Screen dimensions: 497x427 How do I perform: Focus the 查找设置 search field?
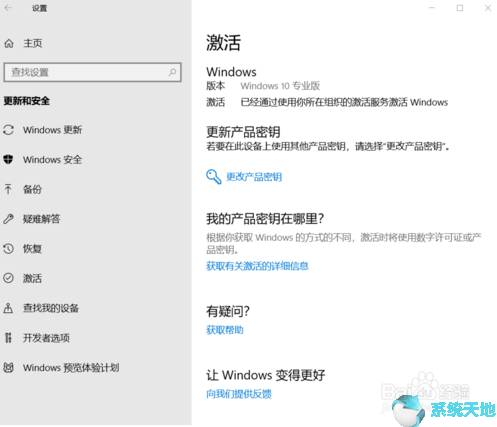click(x=92, y=72)
